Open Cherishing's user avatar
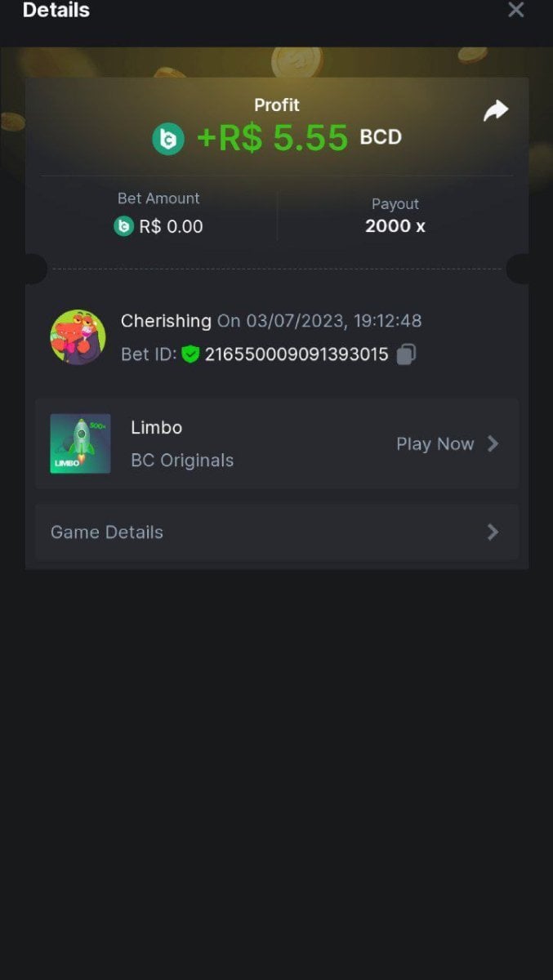 point(78,337)
